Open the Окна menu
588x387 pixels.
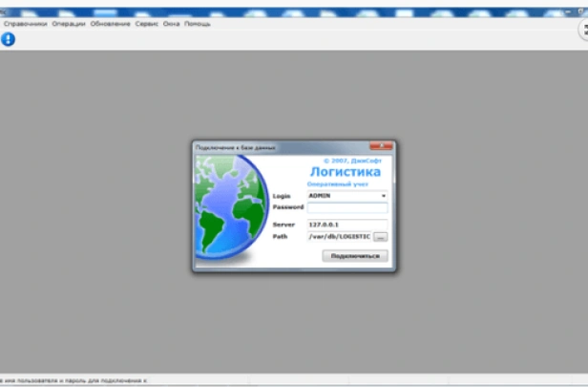171,23
